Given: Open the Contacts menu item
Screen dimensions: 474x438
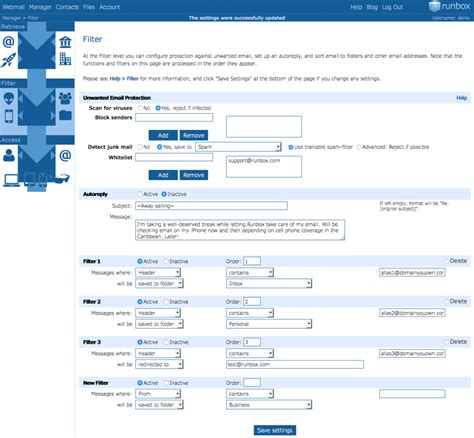Looking at the screenshot, I should [67, 7].
